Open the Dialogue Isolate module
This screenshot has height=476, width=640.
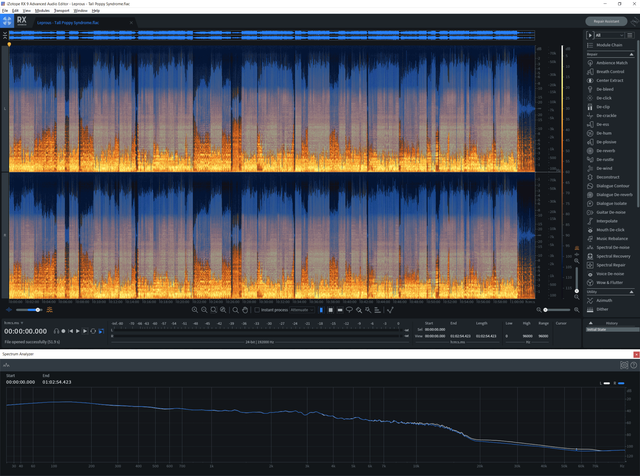tap(607, 203)
